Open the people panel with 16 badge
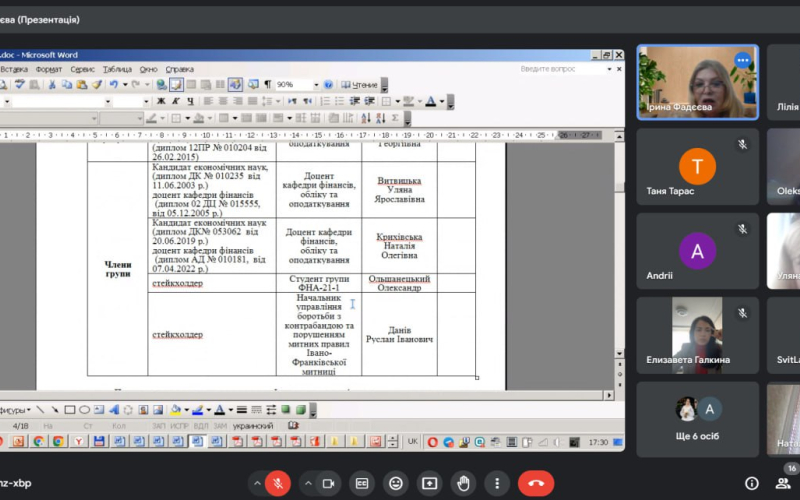This screenshot has height=500, width=800. [783, 483]
